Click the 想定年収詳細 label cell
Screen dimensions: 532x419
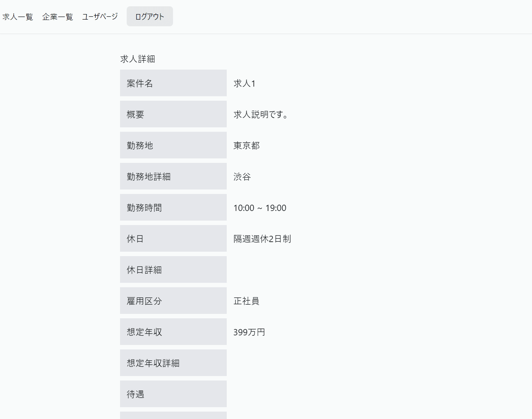[x=173, y=363]
